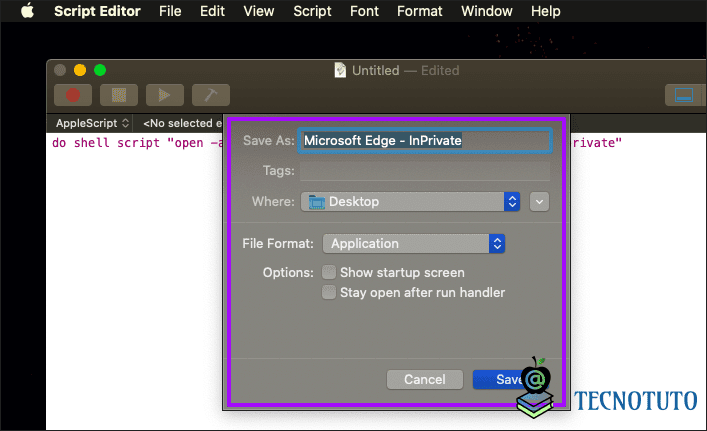Toggle the bottom pane view icon
This screenshot has height=431, width=707.
(684, 95)
